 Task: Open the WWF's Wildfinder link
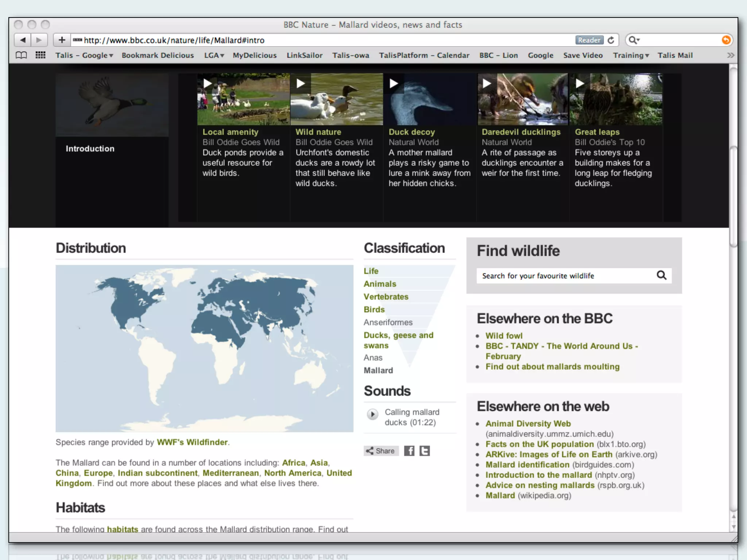point(192,442)
